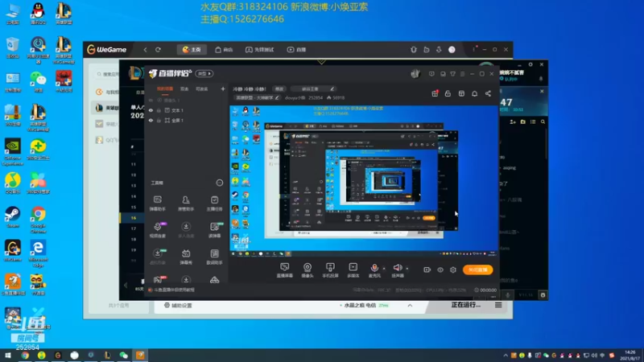Click the add friend icon in right panel

click(x=513, y=122)
